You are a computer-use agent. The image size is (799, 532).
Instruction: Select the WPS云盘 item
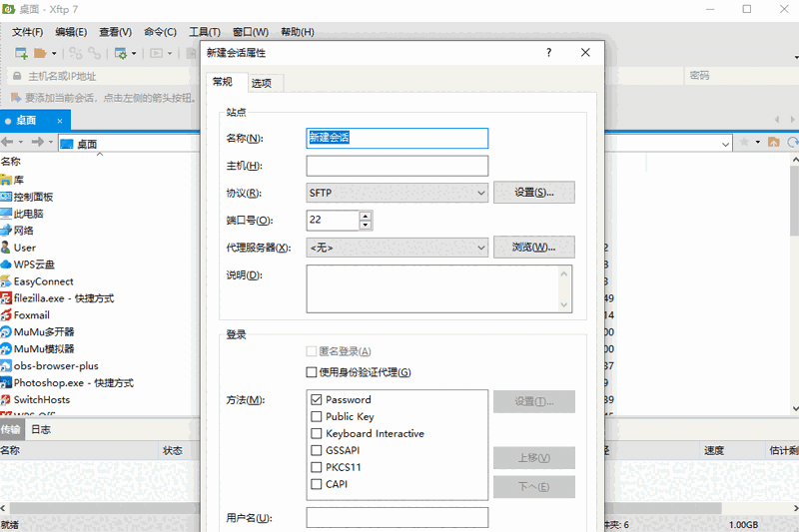pos(28,265)
